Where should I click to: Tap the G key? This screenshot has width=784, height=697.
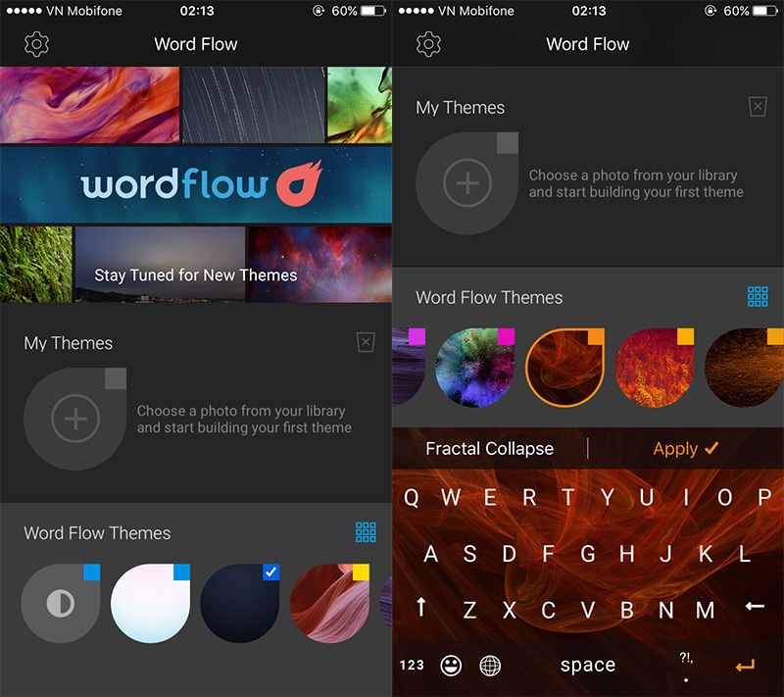(x=587, y=554)
